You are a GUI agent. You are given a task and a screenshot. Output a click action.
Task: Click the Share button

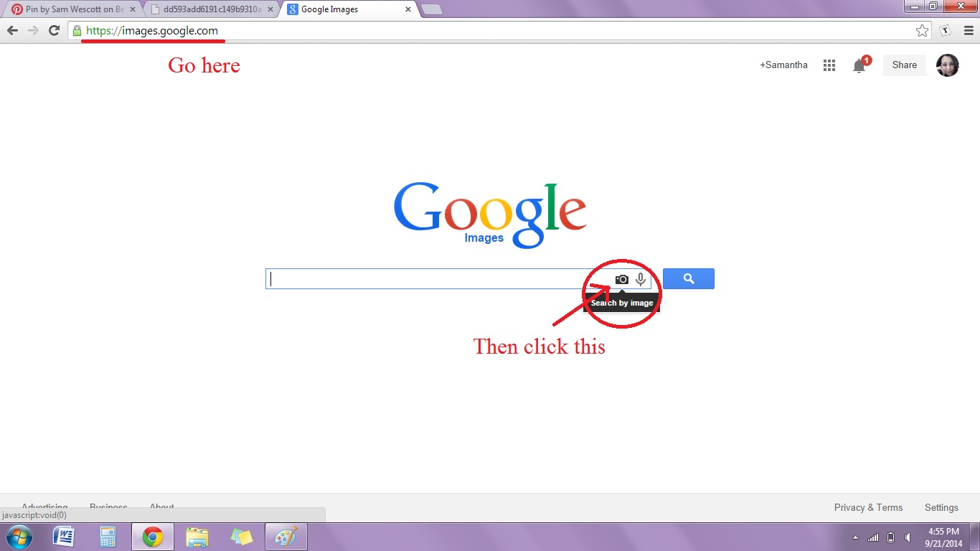coord(904,65)
